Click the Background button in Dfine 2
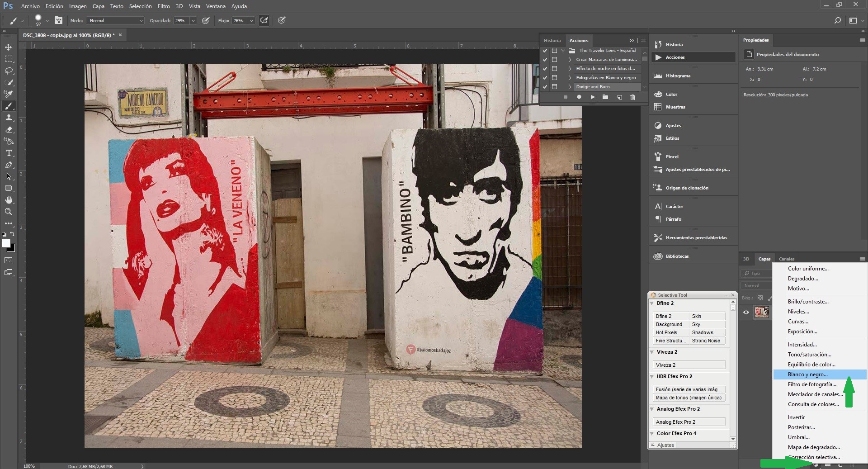This screenshot has width=868, height=469. point(671,324)
